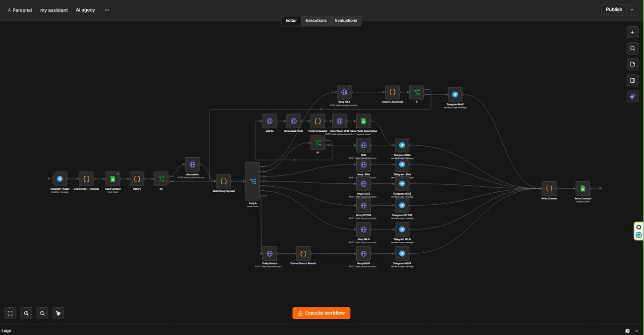Screen dimensions: 644x335
Task: Click the Groq VICTOR node
Action: tap(363, 206)
